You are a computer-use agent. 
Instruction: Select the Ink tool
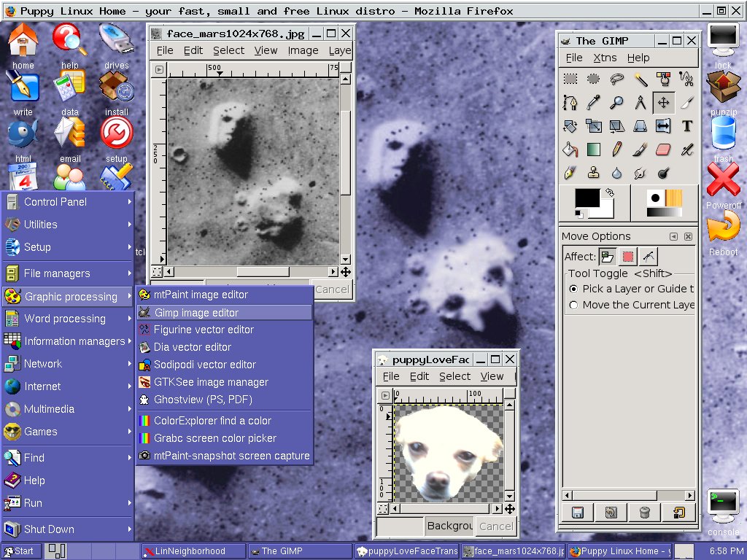click(x=570, y=173)
